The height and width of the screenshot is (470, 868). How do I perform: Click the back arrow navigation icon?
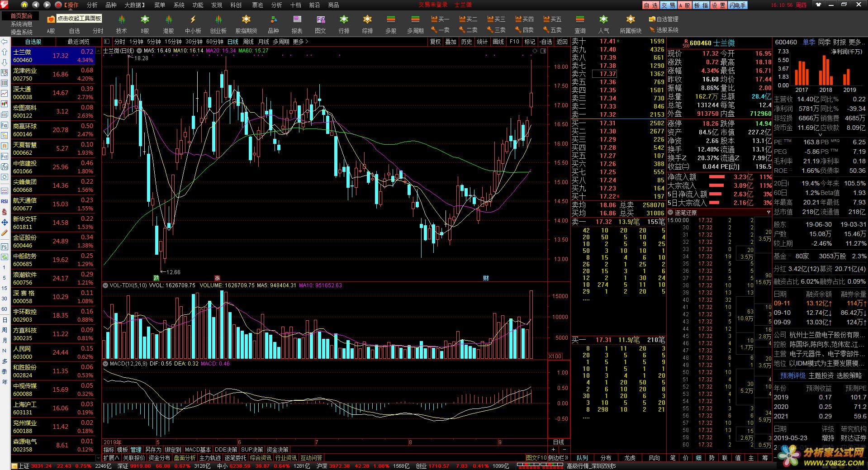pyautogui.click(x=36, y=5)
